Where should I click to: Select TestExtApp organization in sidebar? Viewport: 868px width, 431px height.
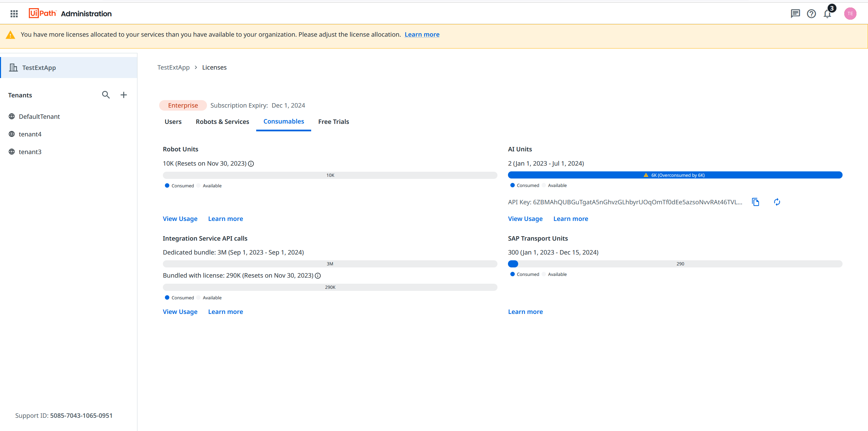coord(69,68)
